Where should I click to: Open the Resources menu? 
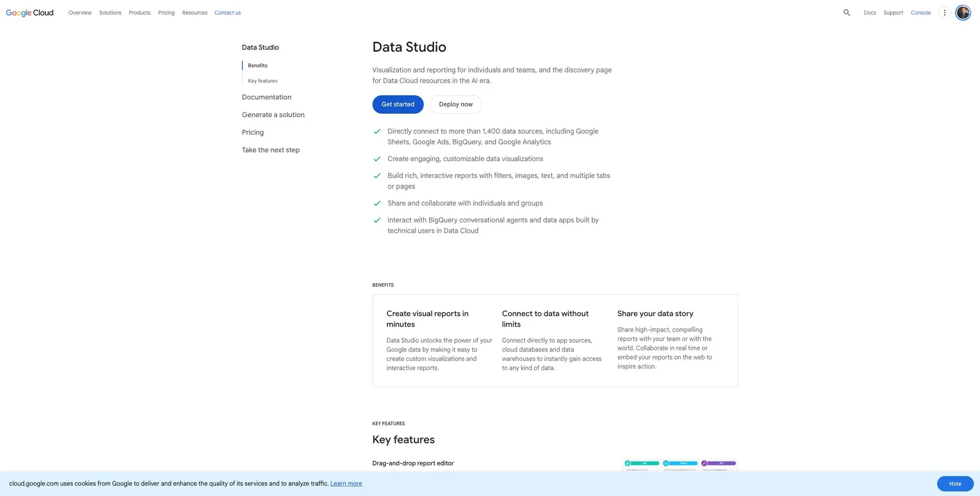[x=195, y=13]
